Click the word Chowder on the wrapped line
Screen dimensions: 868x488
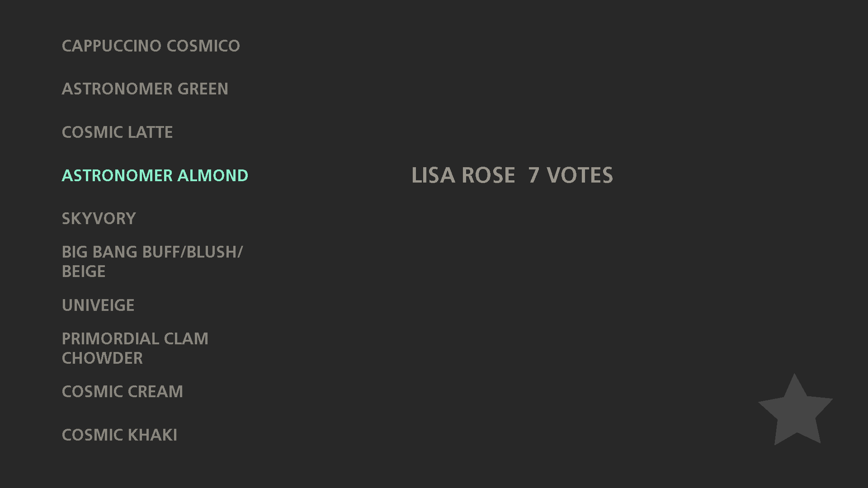click(102, 358)
